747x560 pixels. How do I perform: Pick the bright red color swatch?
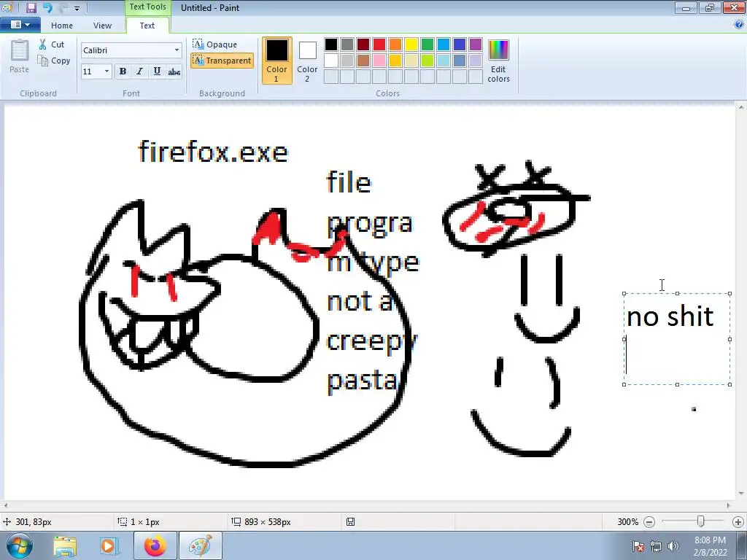[379, 44]
